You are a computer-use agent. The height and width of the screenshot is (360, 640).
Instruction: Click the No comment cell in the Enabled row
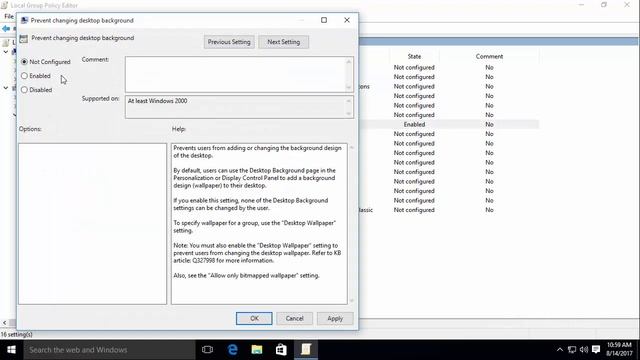pyautogui.click(x=489, y=124)
